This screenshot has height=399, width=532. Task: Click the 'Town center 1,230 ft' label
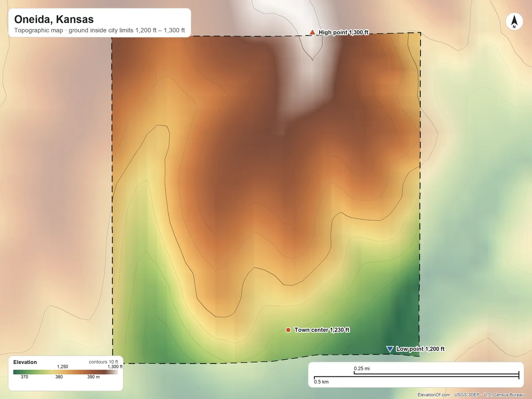(322, 330)
